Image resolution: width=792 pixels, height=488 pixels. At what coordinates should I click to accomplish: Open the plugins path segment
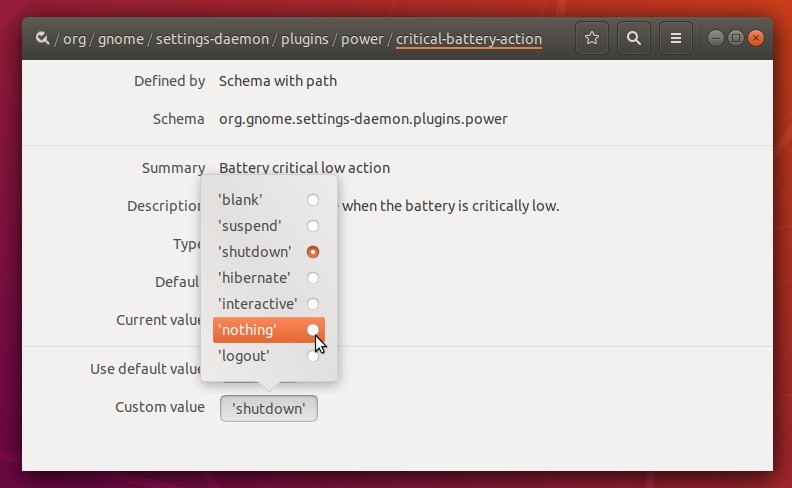tap(305, 39)
